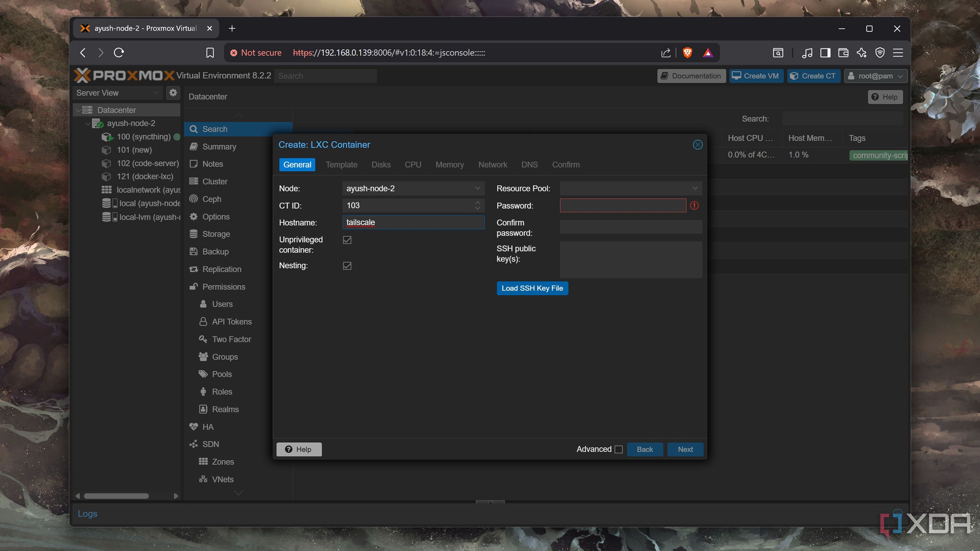This screenshot has height=551, width=980.
Task: Open the Brave Shields lion icon
Action: [x=688, y=53]
